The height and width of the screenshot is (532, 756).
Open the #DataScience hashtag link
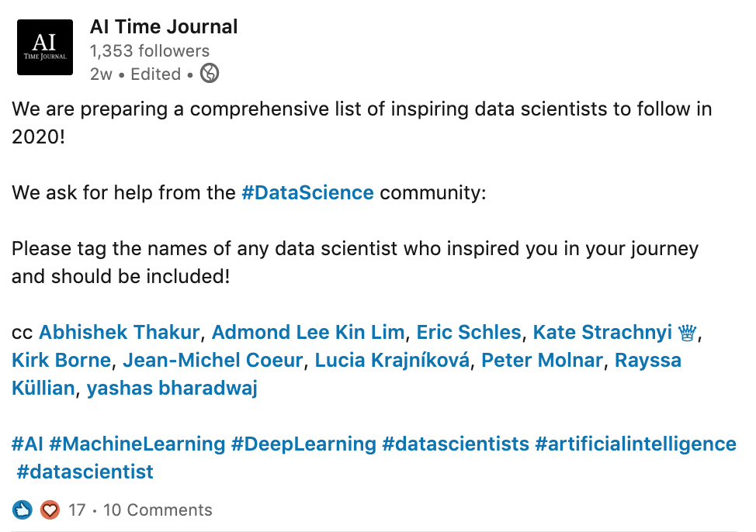tap(307, 192)
